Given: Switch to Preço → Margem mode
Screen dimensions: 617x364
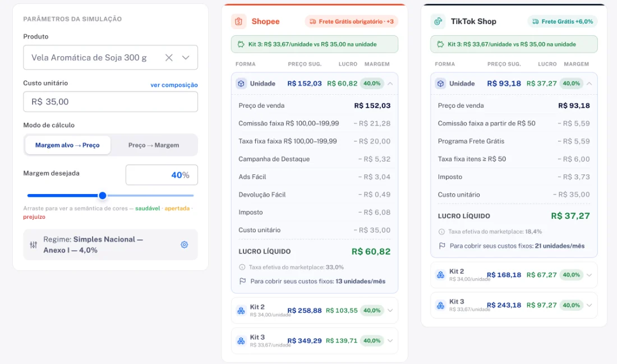Looking at the screenshot, I should [x=154, y=145].
